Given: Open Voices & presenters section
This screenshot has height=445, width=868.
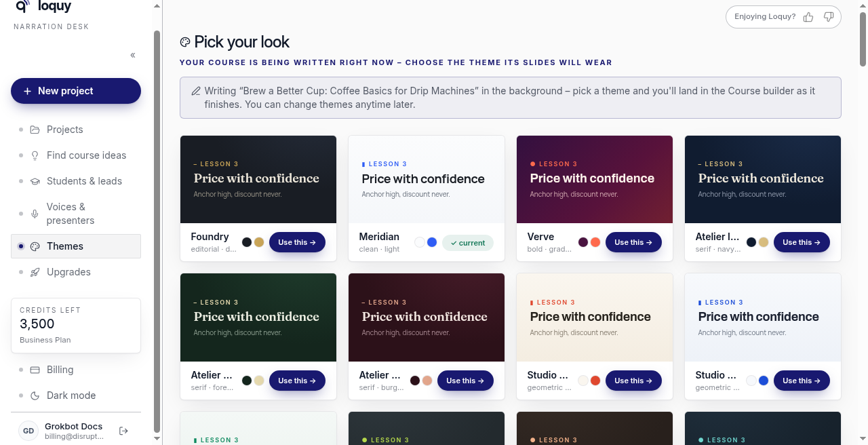Looking at the screenshot, I should (76, 214).
